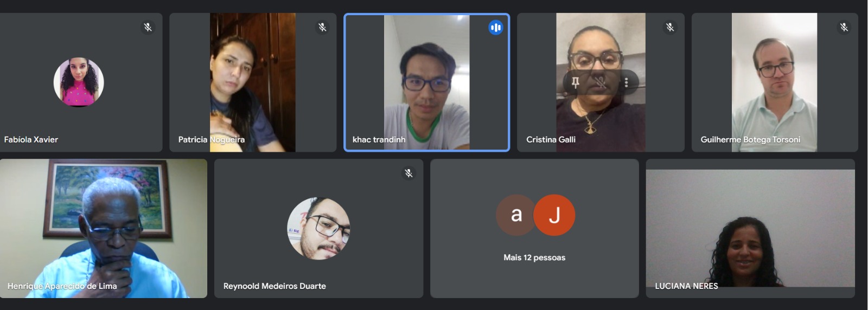This screenshot has width=868, height=310.
Task: Click the 'Mais 12 pessoas' text
Action: point(534,257)
